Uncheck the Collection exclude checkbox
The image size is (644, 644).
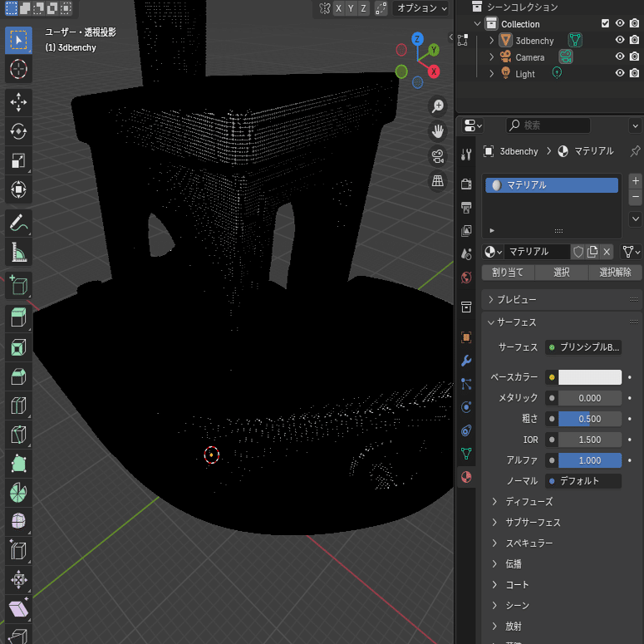tap(605, 24)
